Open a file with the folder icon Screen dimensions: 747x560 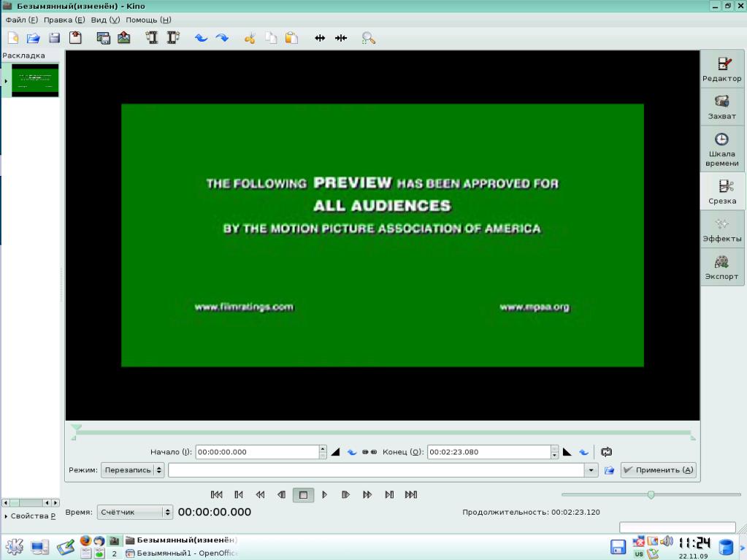tap(34, 38)
